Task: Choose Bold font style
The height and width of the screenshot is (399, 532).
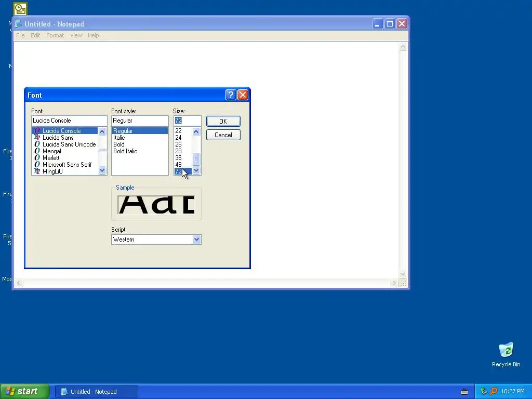Action: click(119, 144)
